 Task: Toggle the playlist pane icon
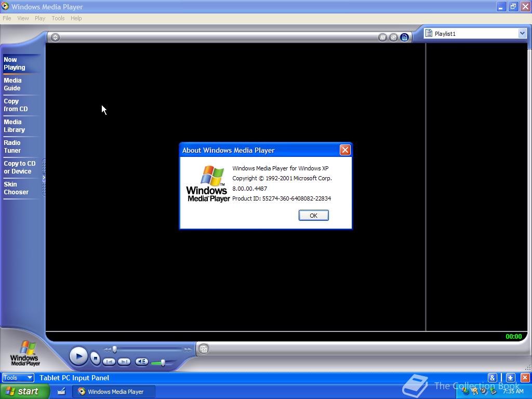(404, 37)
